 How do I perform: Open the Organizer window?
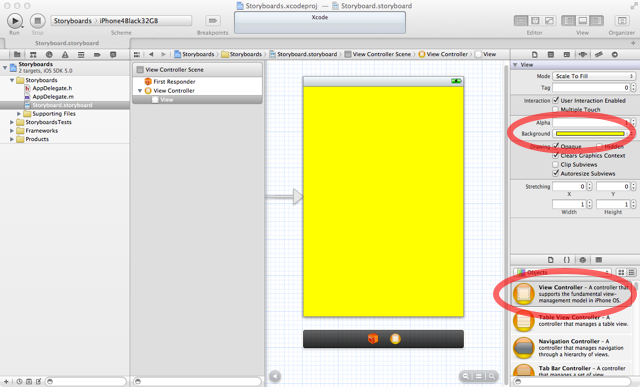point(622,20)
